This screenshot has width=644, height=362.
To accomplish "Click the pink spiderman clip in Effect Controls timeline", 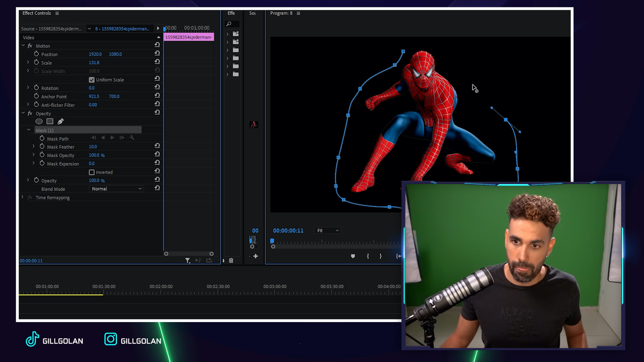I will pyautogui.click(x=189, y=37).
